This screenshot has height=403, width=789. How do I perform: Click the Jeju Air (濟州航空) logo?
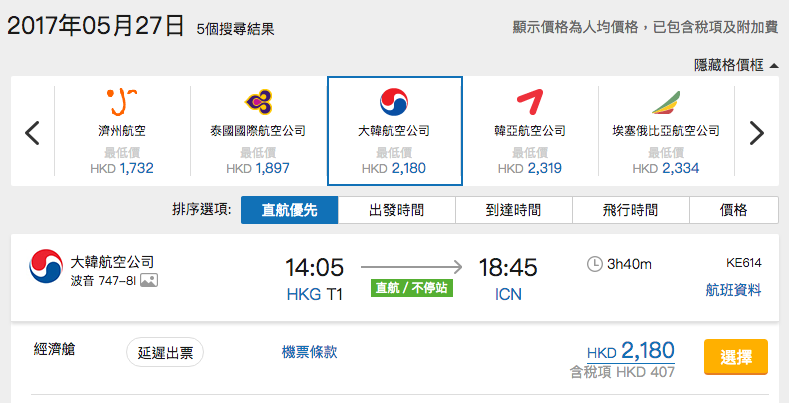[x=122, y=102]
